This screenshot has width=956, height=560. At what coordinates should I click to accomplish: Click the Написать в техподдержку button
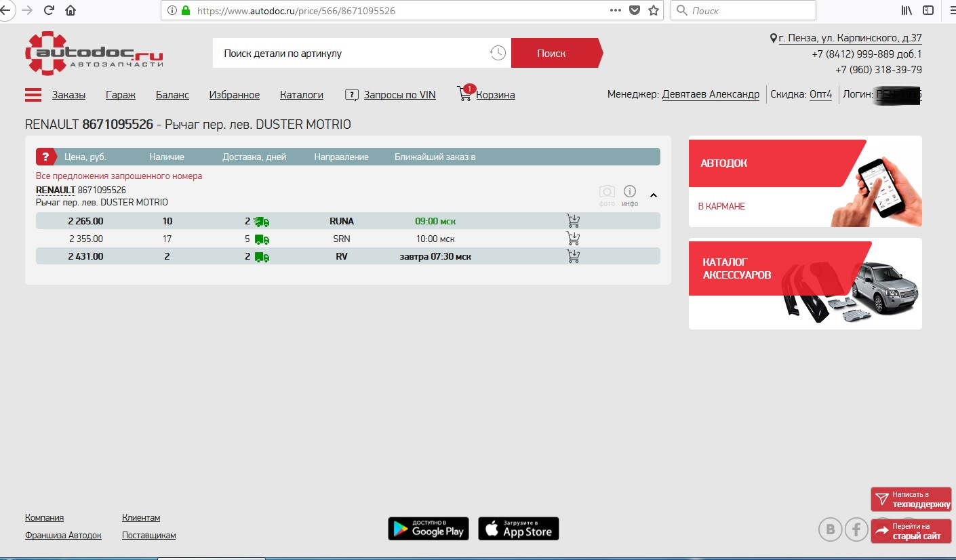911,500
